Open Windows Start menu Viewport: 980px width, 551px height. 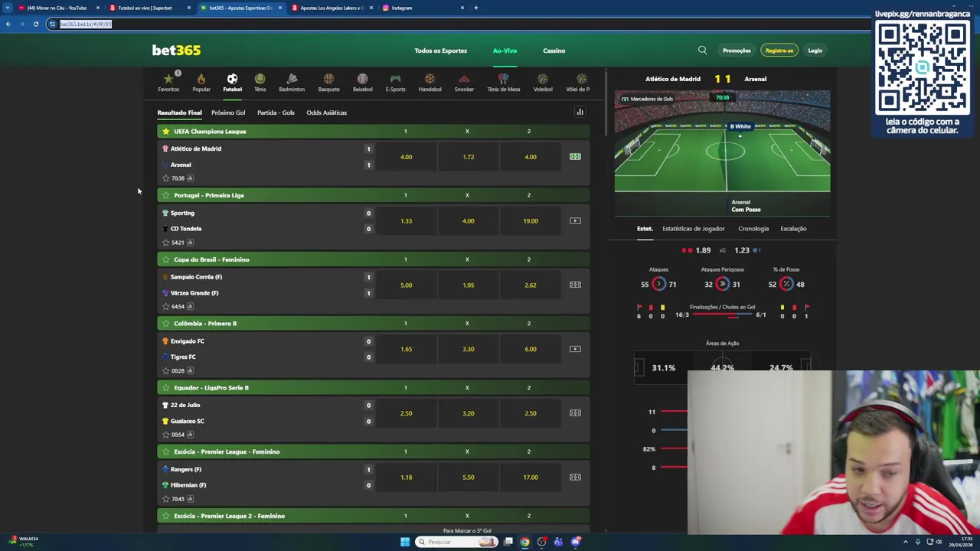click(405, 542)
